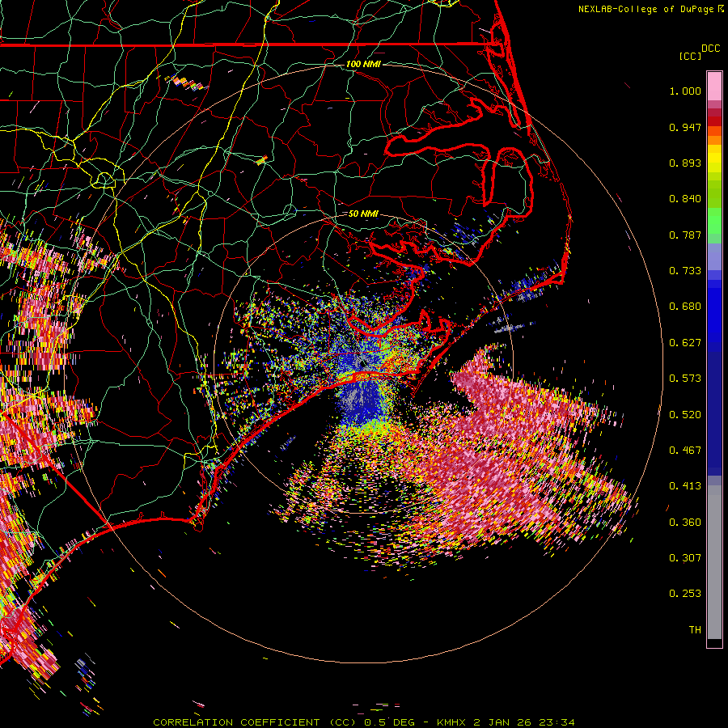Click the 50 NMI range ring label
Viewport: 728px width, 728px height.
(363, 214)
